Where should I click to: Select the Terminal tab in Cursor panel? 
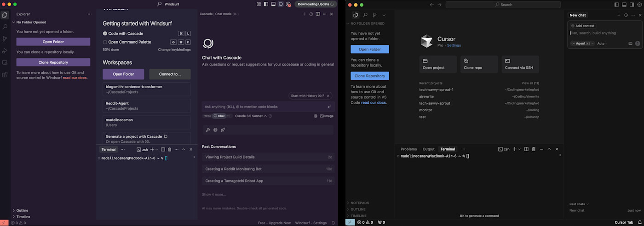pos(448,149)
